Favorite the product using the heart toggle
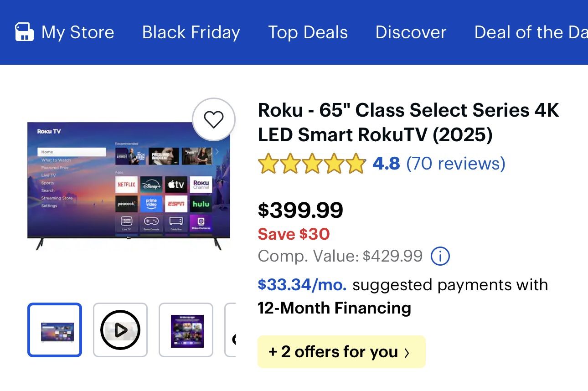The height and width of the screenshot is (391, 588). (x=214, y=118)
